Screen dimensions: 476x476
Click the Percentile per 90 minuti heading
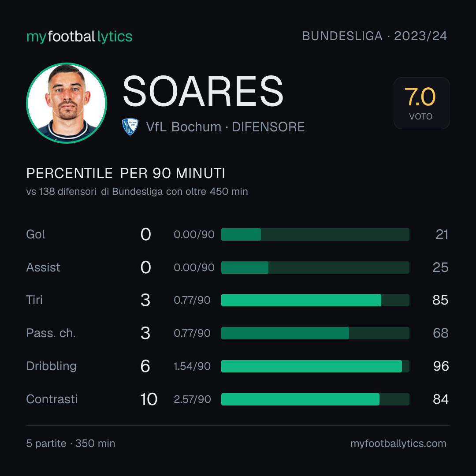tap(126, 173)
